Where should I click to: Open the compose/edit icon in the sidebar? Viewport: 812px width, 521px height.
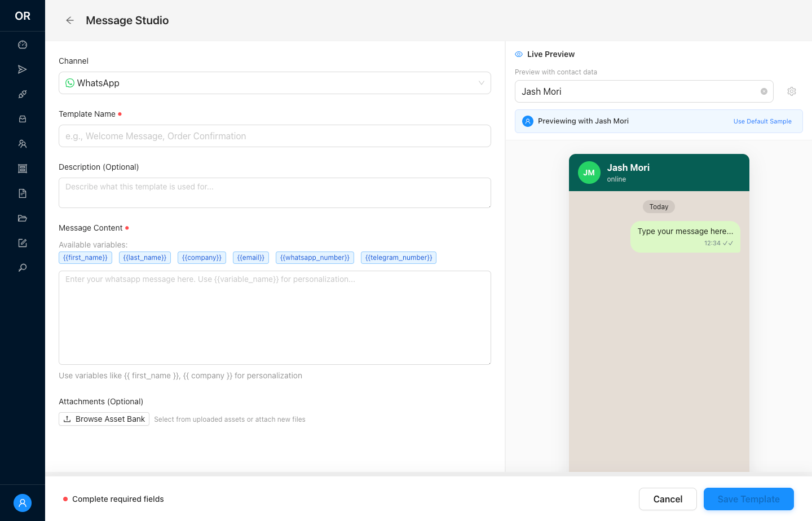tap(23, 242)
